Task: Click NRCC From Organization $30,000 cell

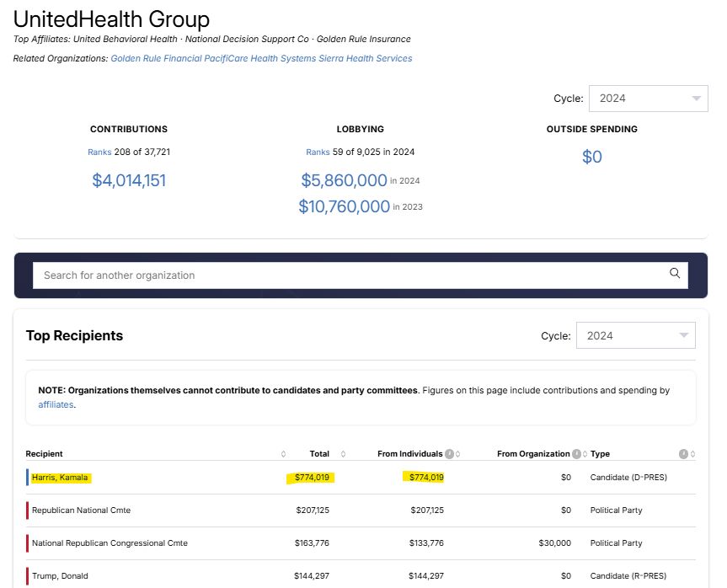Action: 555,543
